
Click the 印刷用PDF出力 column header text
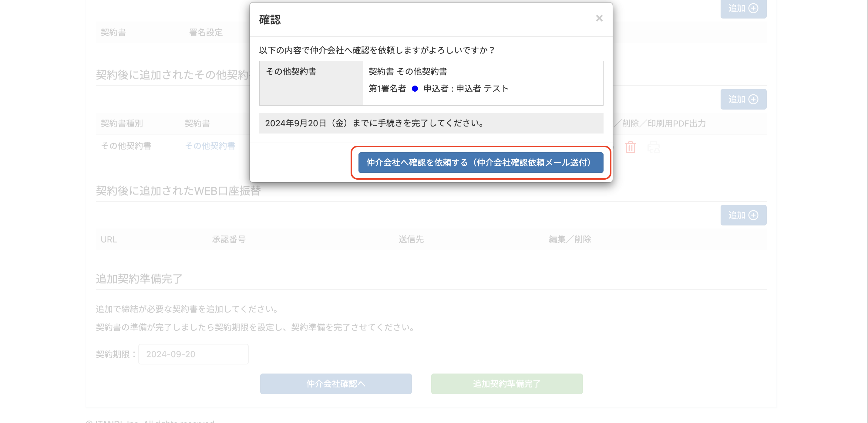(677, 124)
